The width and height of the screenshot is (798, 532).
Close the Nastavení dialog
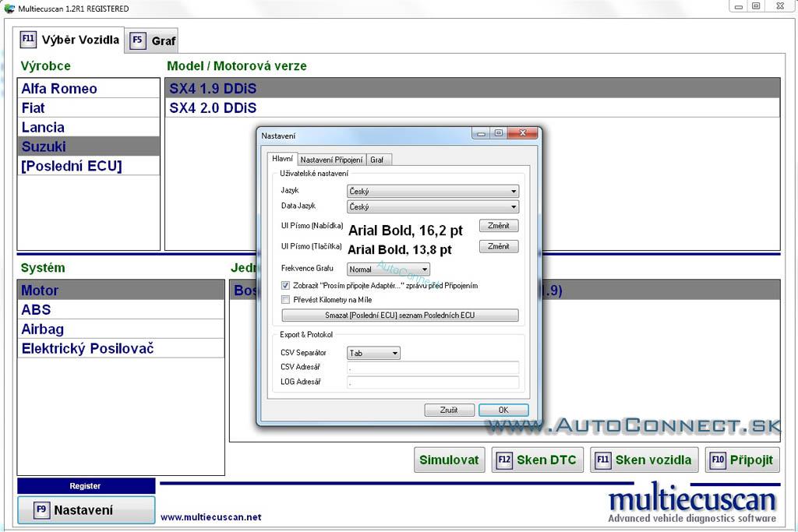(x=523, y=132)
